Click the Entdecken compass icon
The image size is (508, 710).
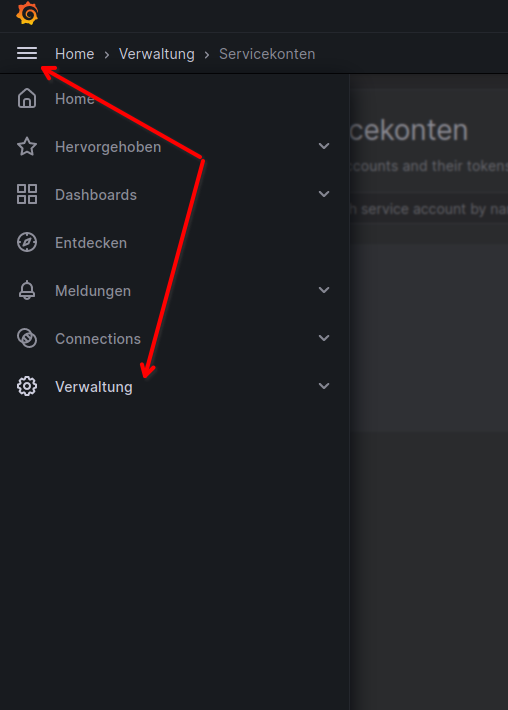tap(27, 242)
